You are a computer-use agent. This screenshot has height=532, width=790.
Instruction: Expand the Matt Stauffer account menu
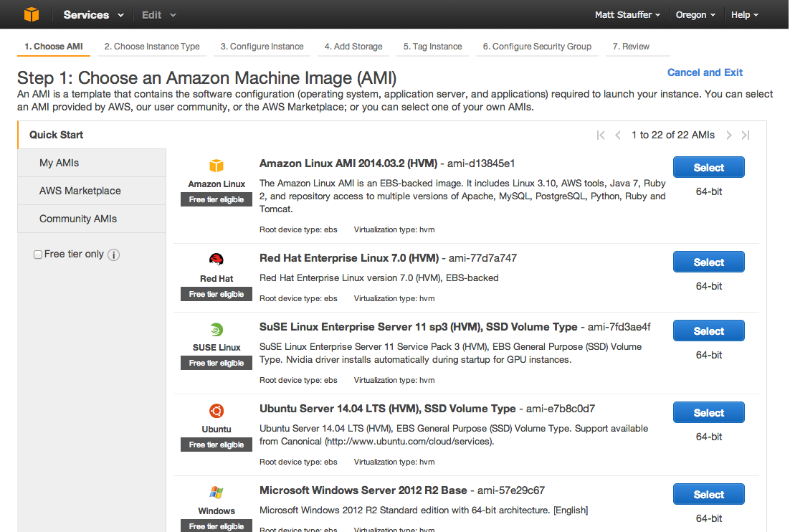coord(627,14)
